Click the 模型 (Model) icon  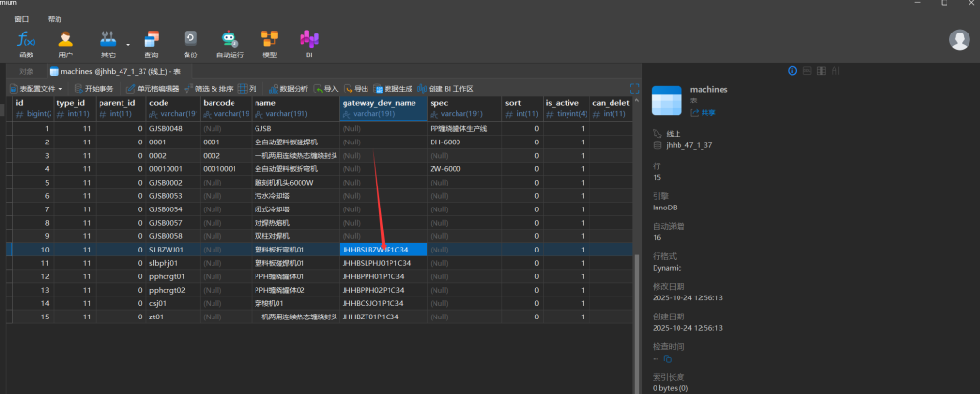coord(270,43)
